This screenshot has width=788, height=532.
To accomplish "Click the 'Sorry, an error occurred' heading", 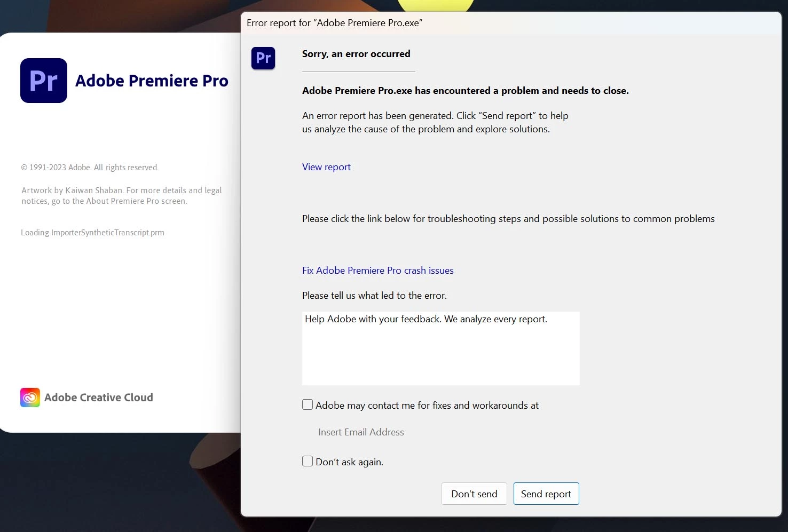I will pyautogui.click(x=356, y=54).
